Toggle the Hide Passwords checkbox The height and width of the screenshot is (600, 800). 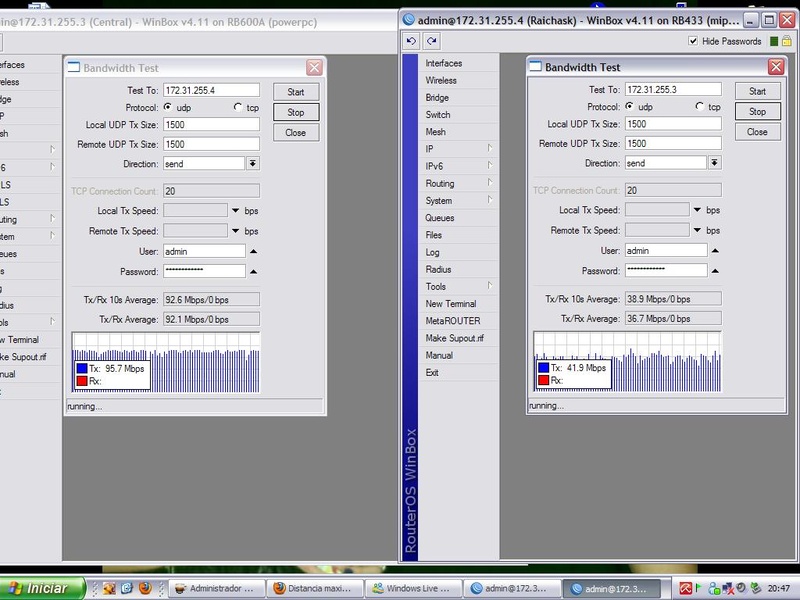pos(694,41)
